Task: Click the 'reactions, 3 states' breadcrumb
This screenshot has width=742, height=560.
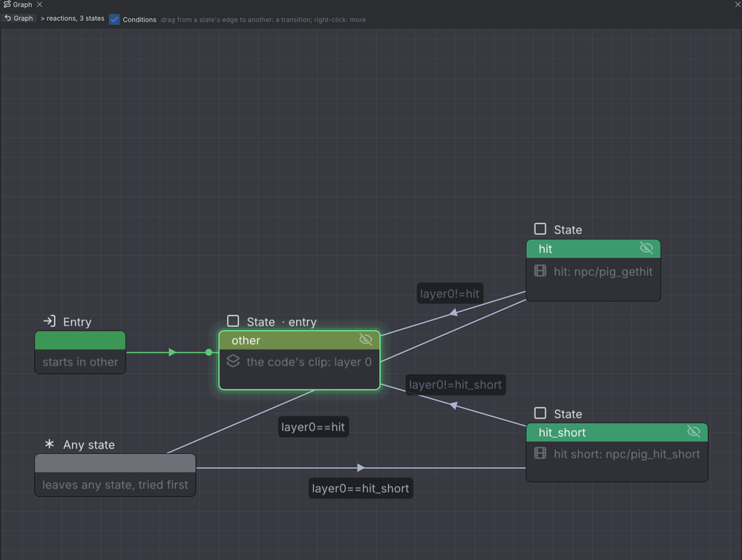Action: [75, 19]
